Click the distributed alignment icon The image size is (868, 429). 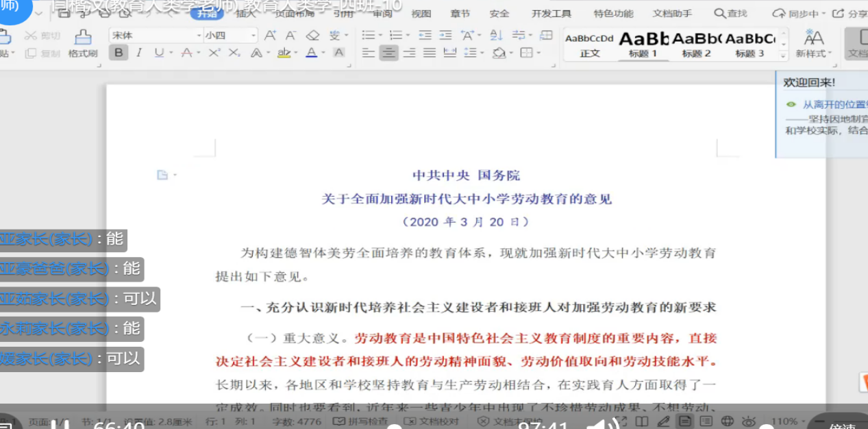(450, 53)
